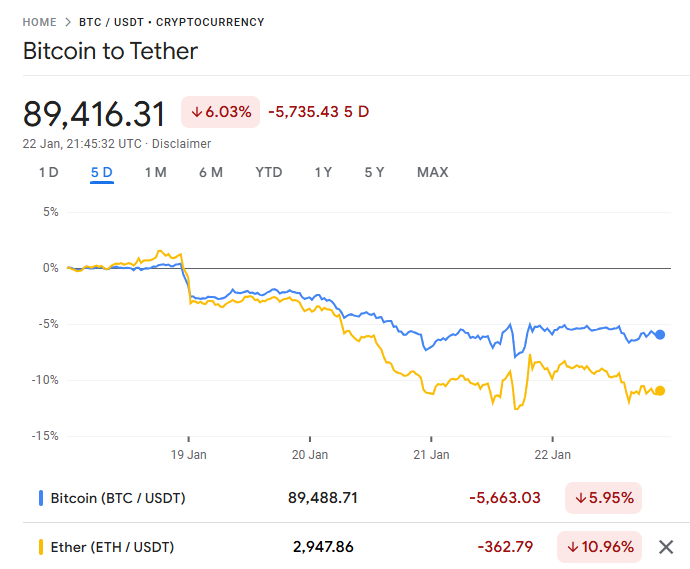The width and height of the screenshot is (690, 569).
Task: Show the 1 M chart range
Action: coord(155,172)
